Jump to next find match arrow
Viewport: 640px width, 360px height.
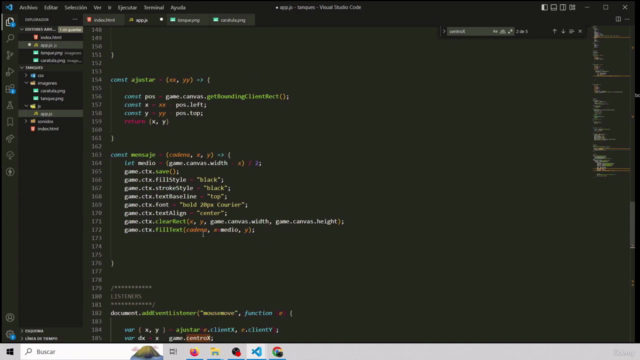pyautogui.click(x=563, y=31)
